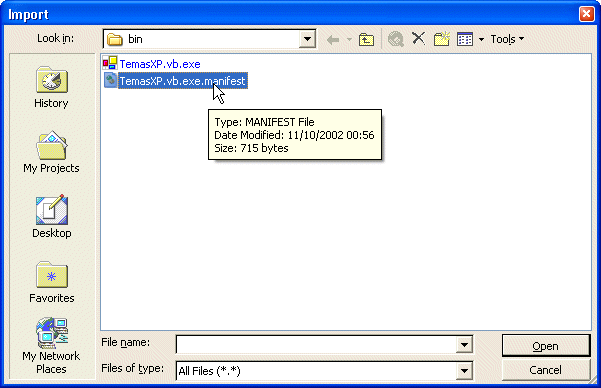Click the Cancel button

546,370
